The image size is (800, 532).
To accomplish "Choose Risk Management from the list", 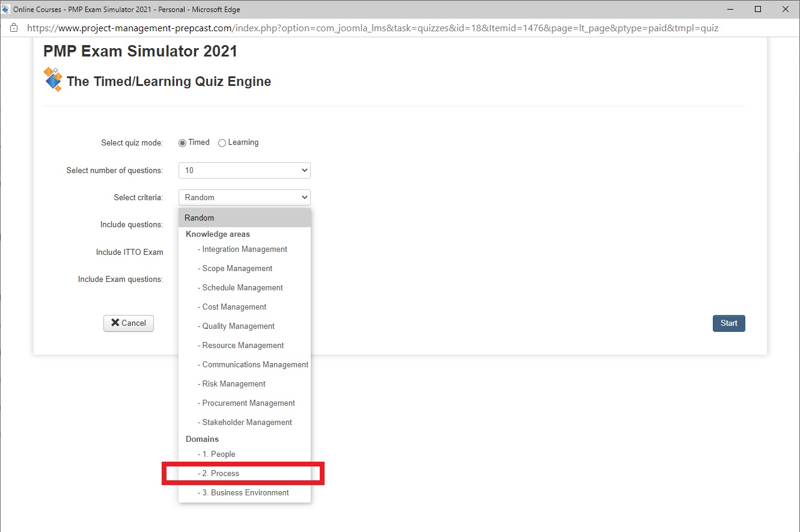I will (245, 384).
